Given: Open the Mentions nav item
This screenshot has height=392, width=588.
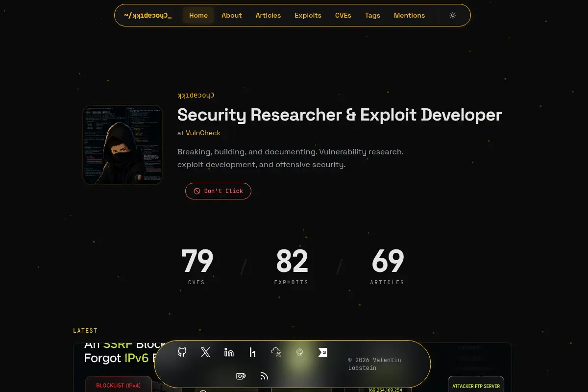Looking at the screenshot, I should click(x=409, y=15).
